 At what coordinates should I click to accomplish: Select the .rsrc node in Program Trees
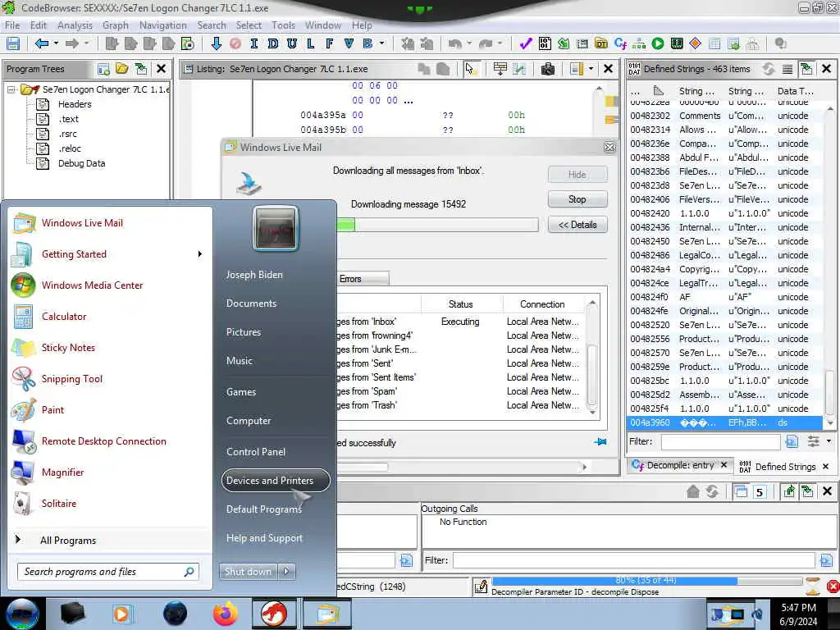(x=67, y=134)
